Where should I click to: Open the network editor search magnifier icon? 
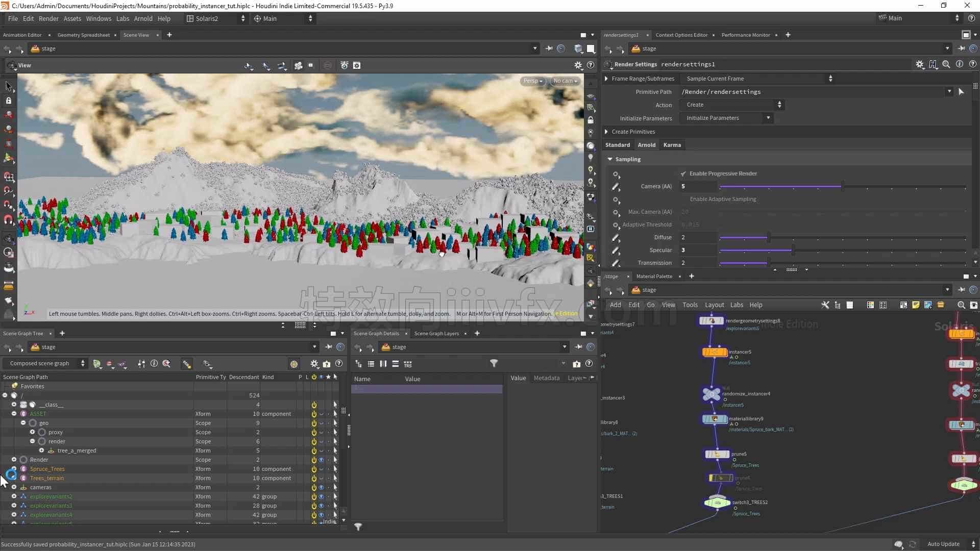click(x=961, y=305)
